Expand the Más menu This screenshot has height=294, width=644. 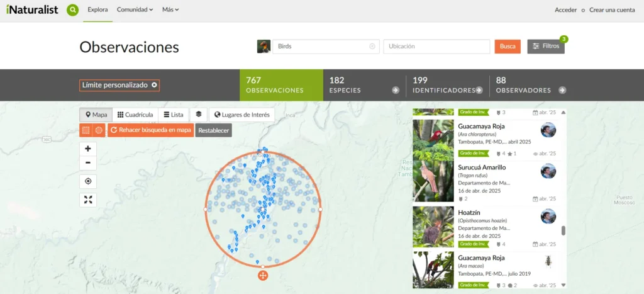(170, 10)
